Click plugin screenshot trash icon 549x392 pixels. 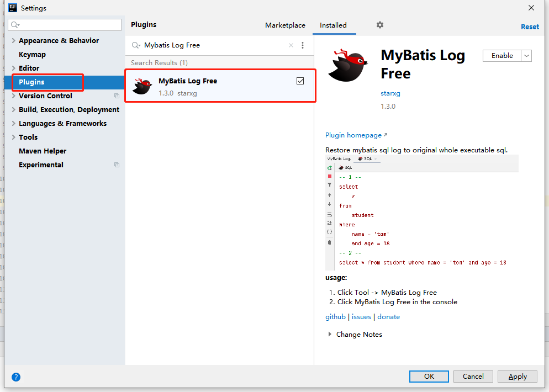click(330, 242)
